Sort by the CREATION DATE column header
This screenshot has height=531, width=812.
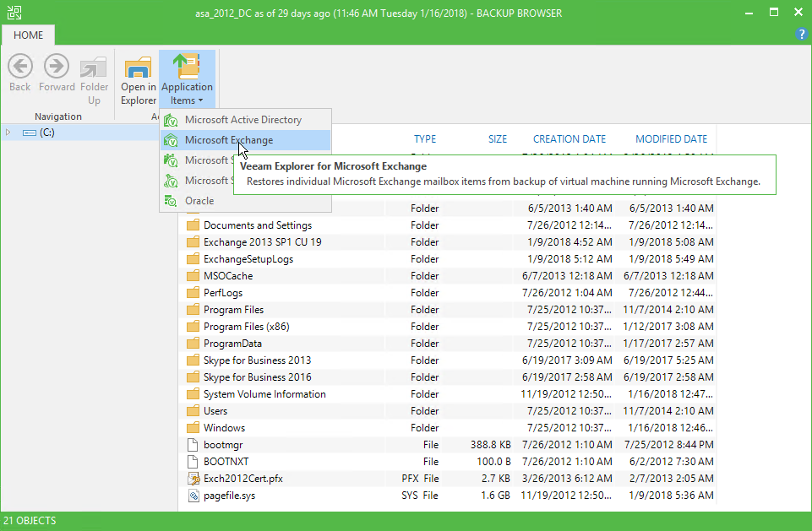click(569, 138)
